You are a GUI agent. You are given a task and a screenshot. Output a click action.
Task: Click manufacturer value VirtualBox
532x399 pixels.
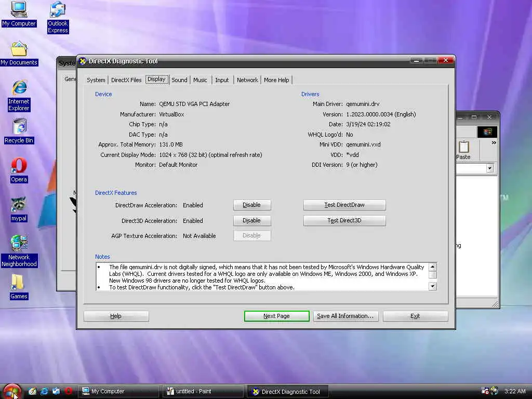point(171,114)
